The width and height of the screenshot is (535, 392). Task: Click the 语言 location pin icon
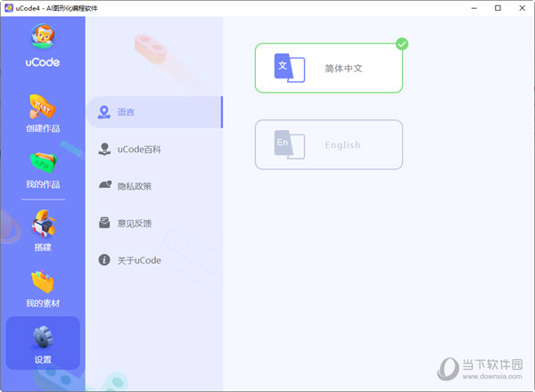point(104,112)
